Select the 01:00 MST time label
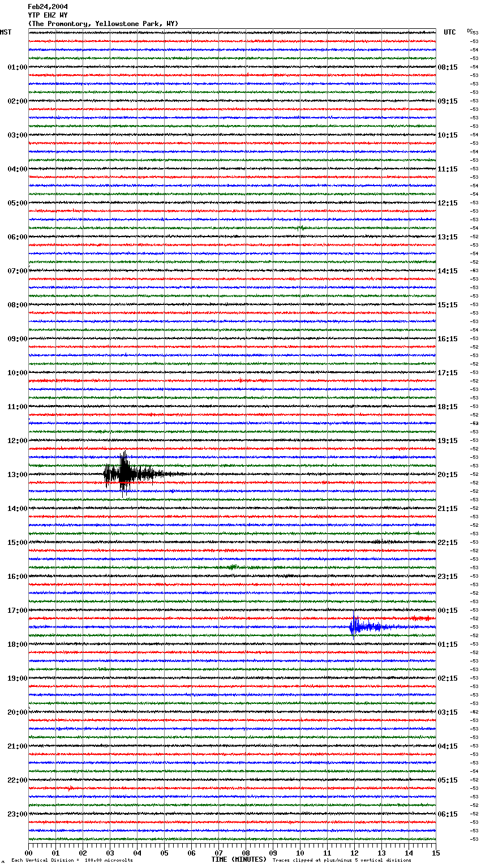The image size is (481, 868). coord(18,67)
